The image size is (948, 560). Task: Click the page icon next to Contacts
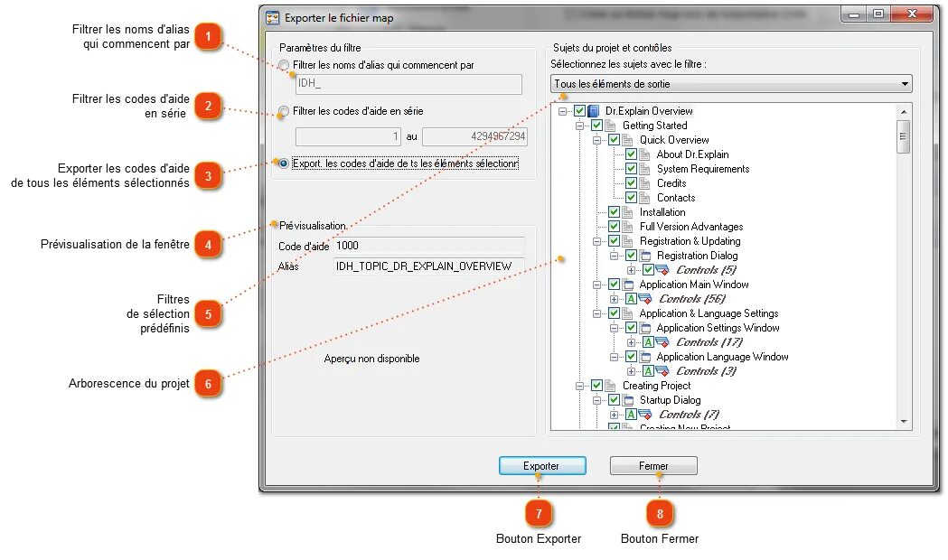pyautogui.click(x=644, y=198)
